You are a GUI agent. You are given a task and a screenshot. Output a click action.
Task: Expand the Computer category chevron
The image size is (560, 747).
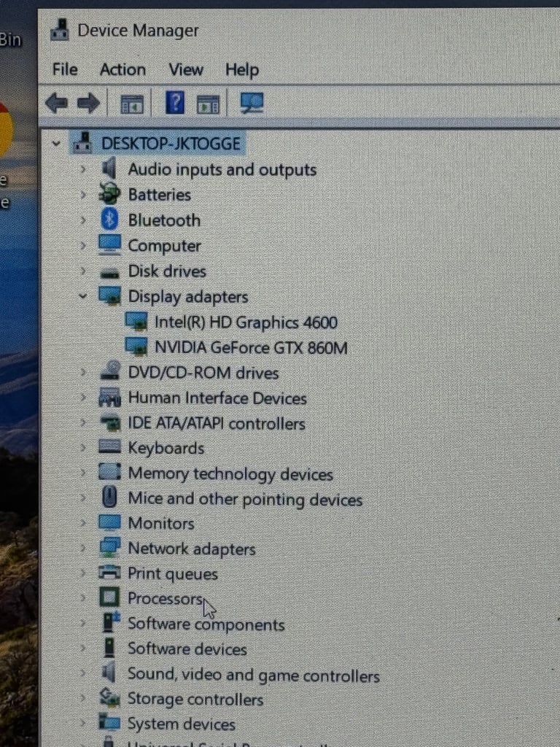pyautogui.click(x=83, y=245)
